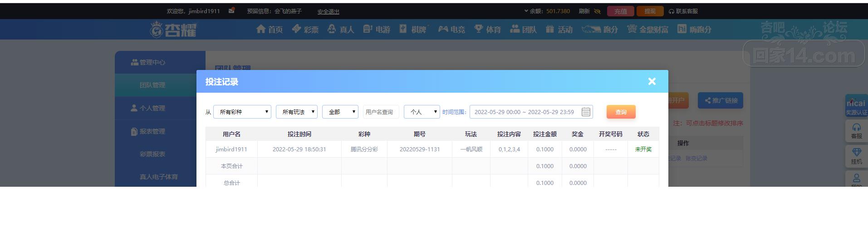Click the 开奖号码 column header
868x249 pixels.
click(x=611, y=134)
